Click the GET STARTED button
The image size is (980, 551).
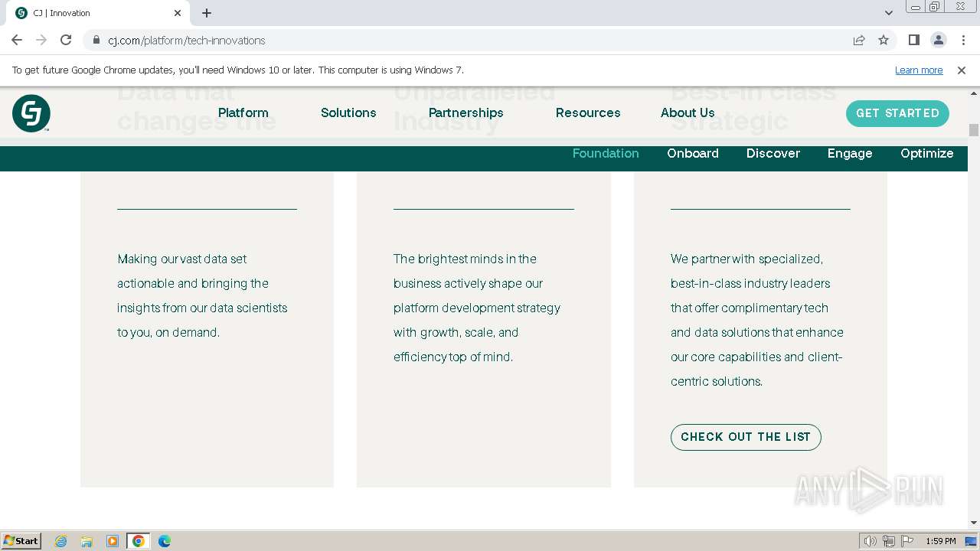897,113
